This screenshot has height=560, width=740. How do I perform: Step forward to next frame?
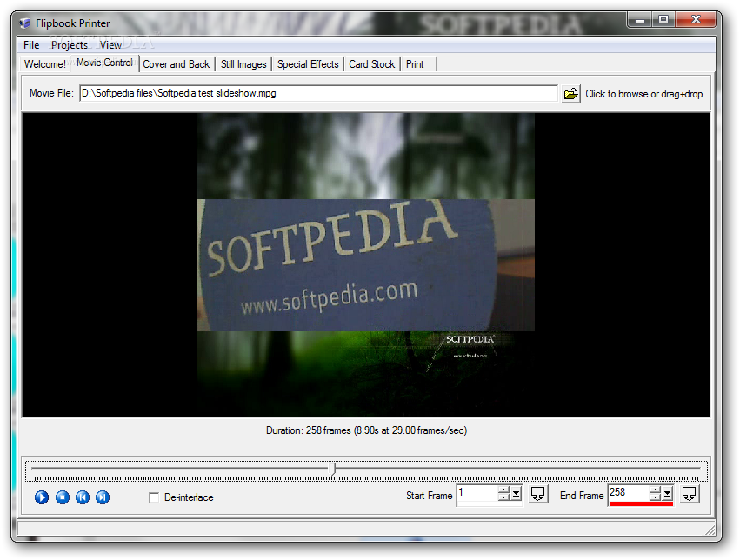tap(103, 497)
